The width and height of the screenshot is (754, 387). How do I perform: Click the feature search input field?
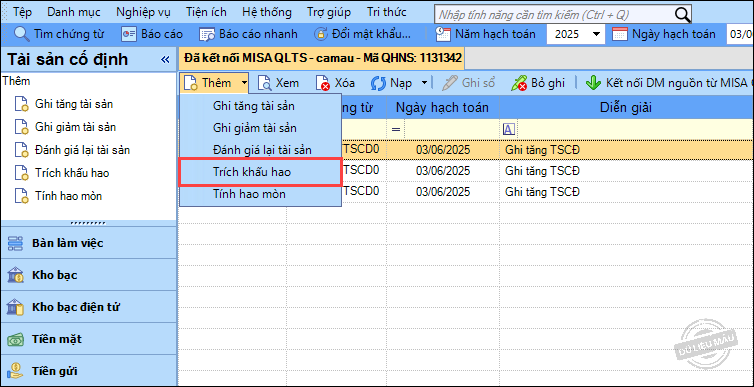pyautogui.click(x=553, y=14)
